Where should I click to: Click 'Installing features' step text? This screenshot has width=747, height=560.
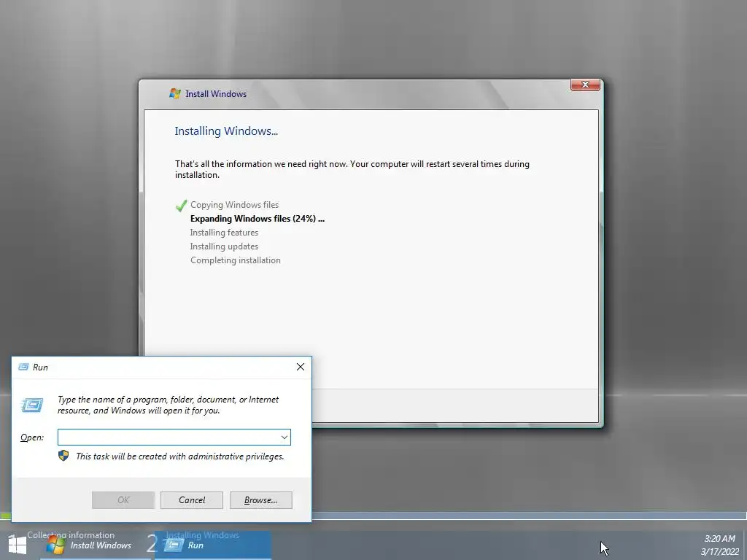pos(224,233)
